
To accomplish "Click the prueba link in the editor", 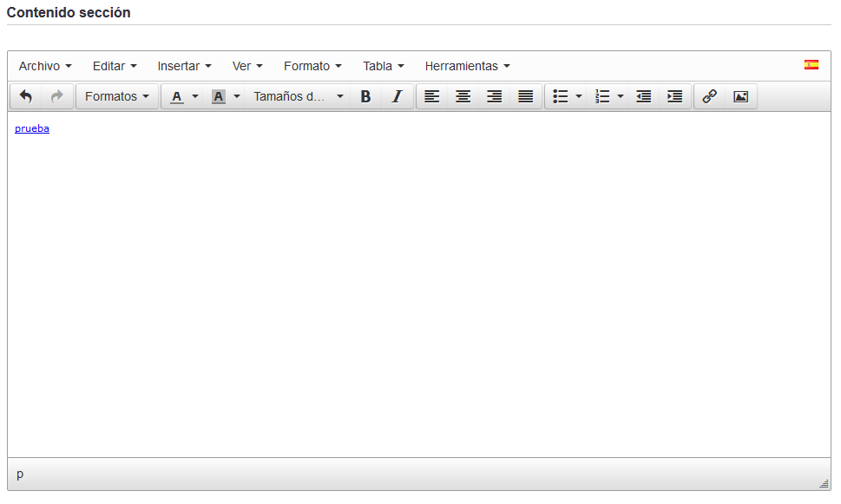I will tap(32, 128).
